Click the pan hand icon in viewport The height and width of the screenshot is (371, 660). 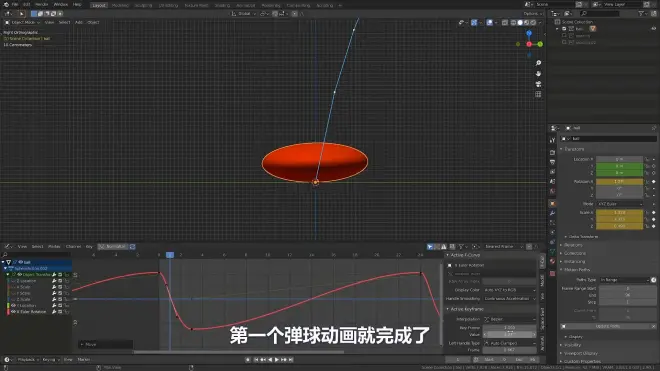click(x=538, y=73)
